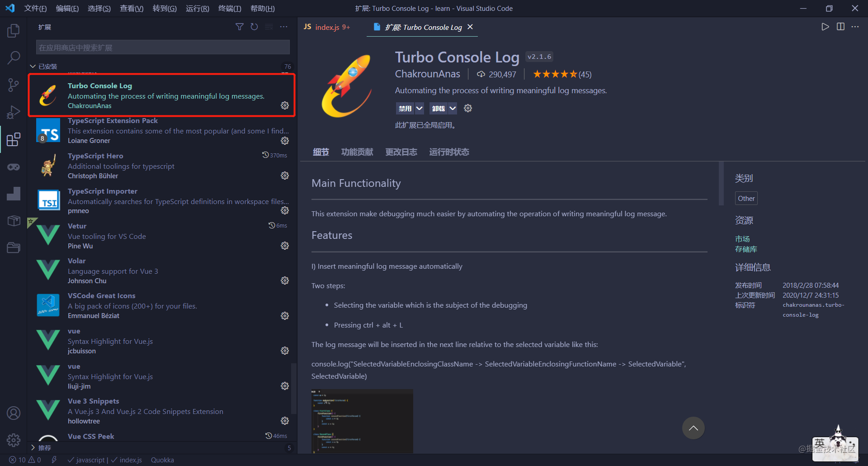Screen dimensions: 868x466
Task: Open the Marketplace resource link
Action: [742, 239]
